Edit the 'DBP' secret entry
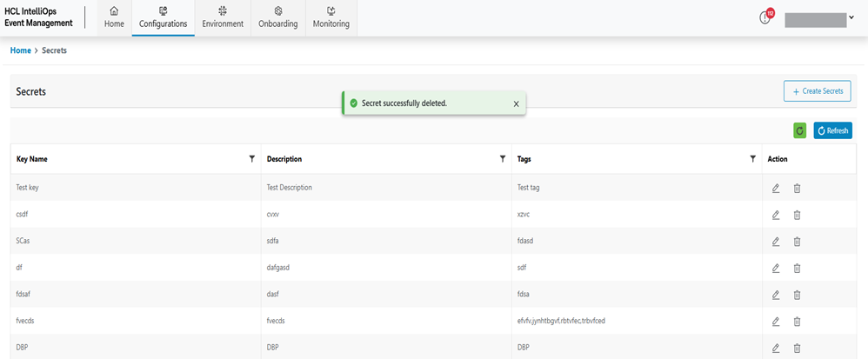The height and width of the screenshot is (359, 868). [776, 348]
